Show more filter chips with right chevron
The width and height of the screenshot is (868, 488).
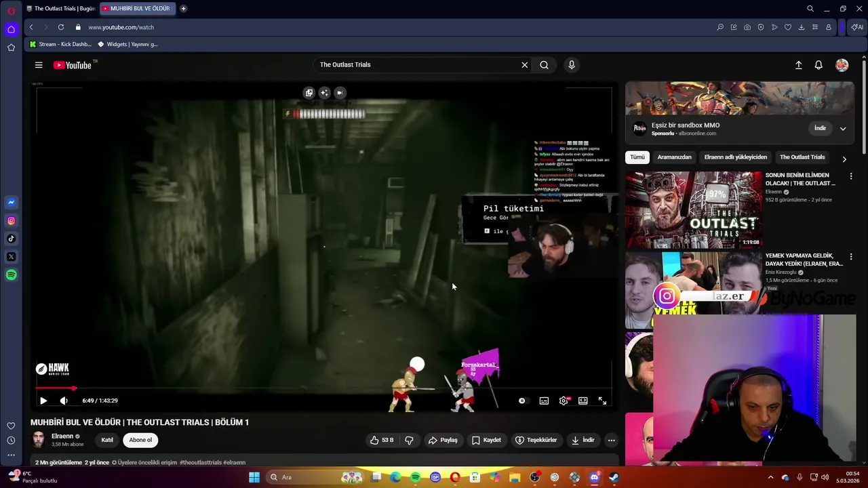(x=844, y=159)
